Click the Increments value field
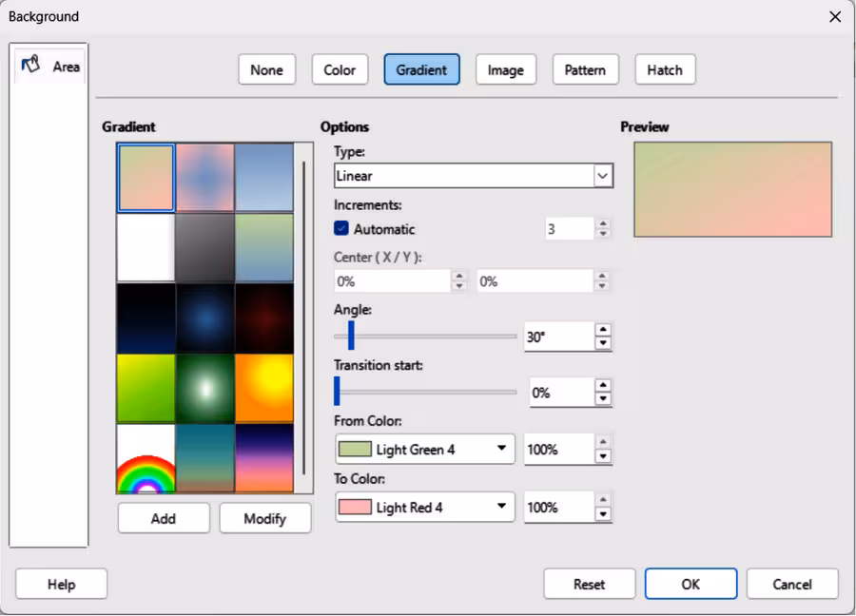The width and height of the screenshot is (856, 616). pyautogui.click(x=570, y=228)
